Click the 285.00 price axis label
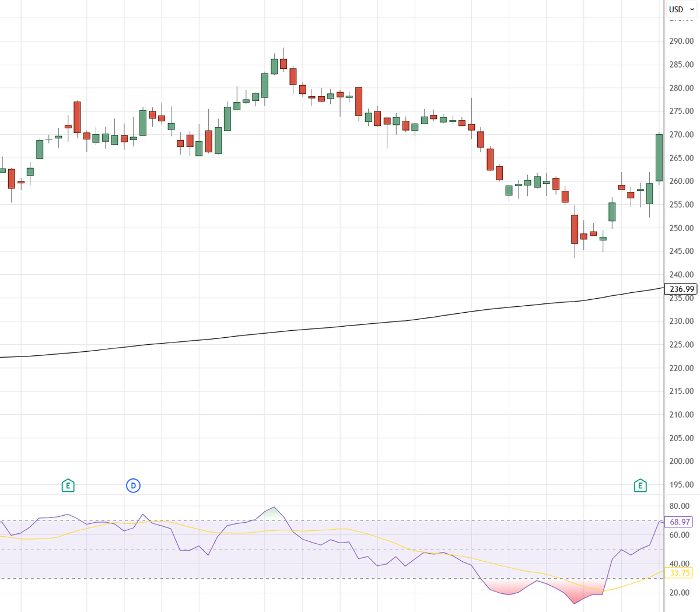The image size is (700, 612). tap(681, 65)
